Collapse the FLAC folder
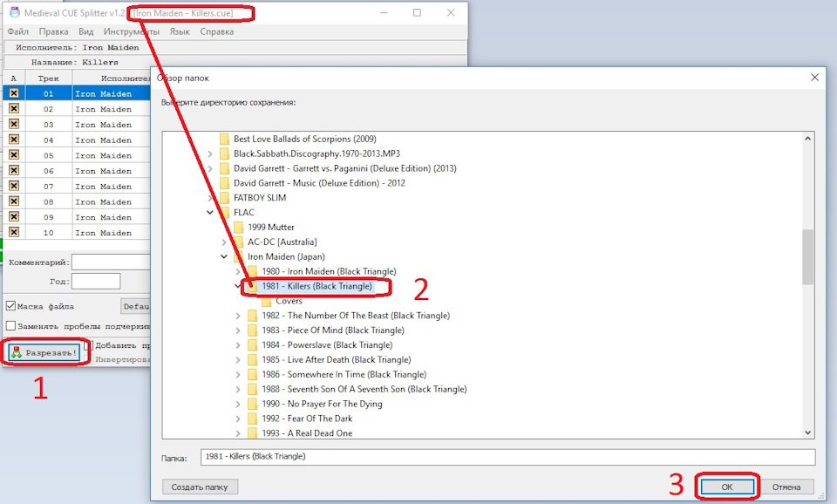Viewport: 837px width, 504px height. (210, 213)
